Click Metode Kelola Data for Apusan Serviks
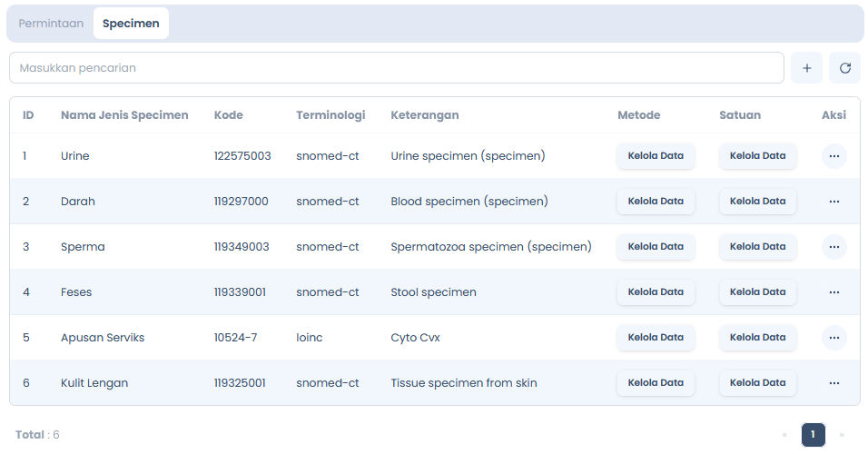868x454 pixels. pyautogui.click(x=656, y=338)
